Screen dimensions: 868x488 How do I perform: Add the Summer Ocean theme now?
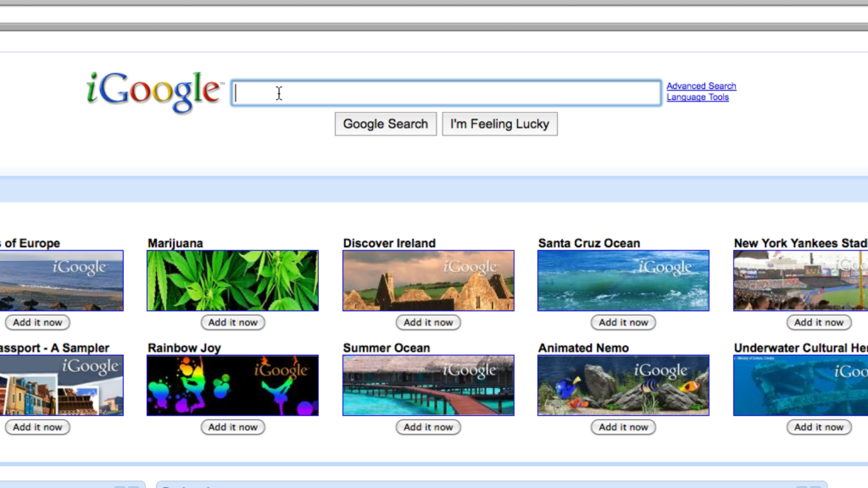(x=428, y=427)
